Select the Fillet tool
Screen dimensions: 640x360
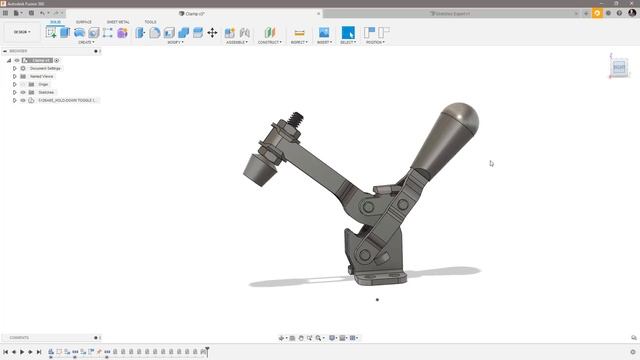point(155,33)
